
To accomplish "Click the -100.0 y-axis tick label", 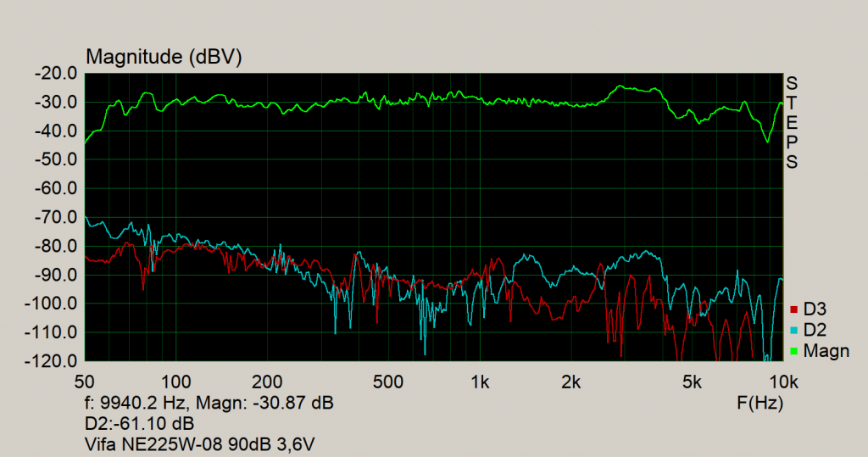I will (x=51, y=304).
